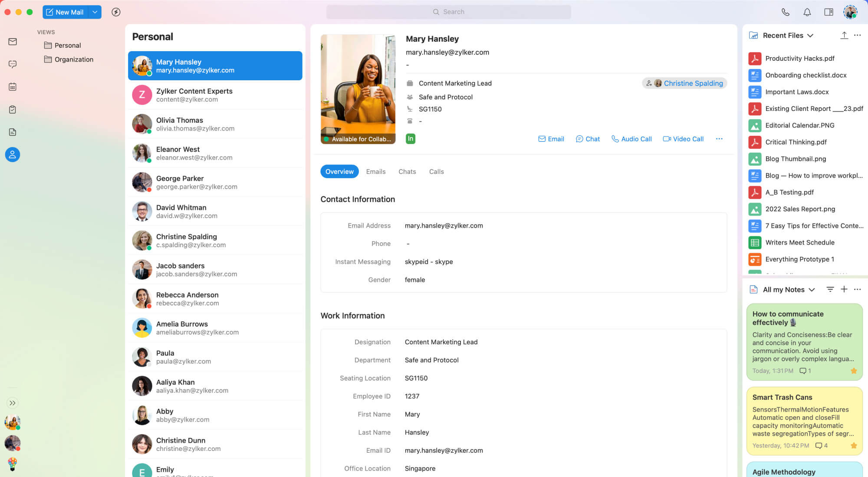Open the Notes document sidebar icon
The image size is (868, 477).
(13, 132)
